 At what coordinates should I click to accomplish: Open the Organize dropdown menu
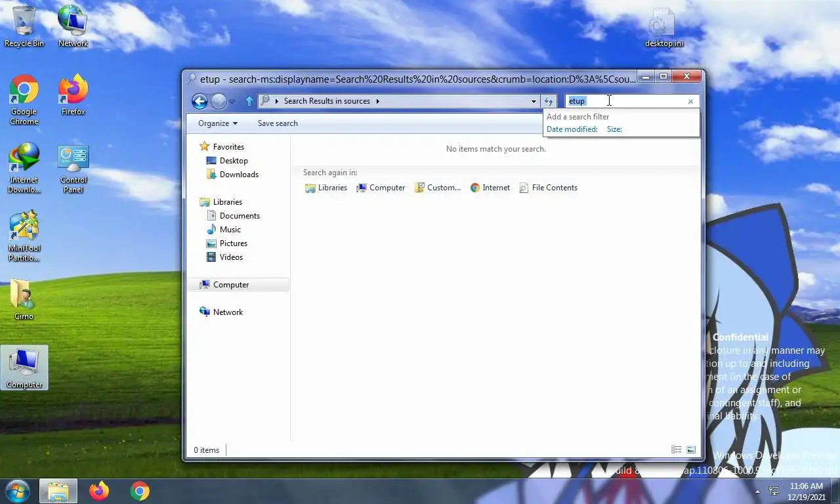pos(218,123)
